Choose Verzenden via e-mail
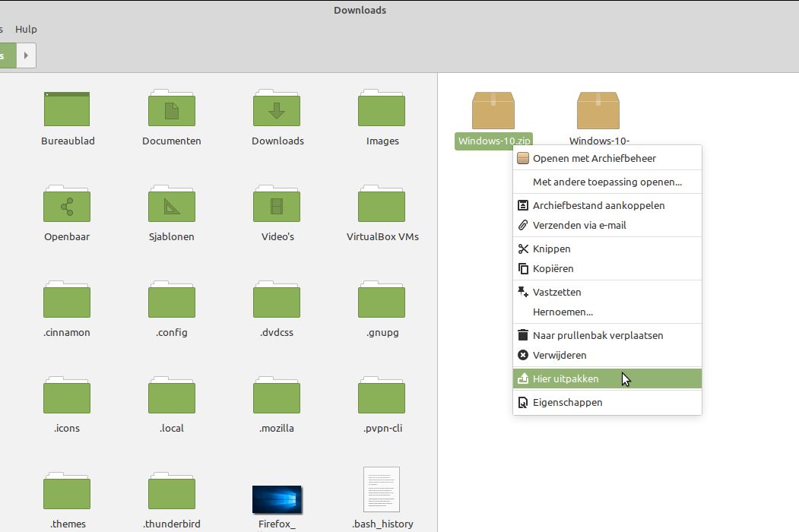The image size is (799, 532). click(x=579, y=225)
